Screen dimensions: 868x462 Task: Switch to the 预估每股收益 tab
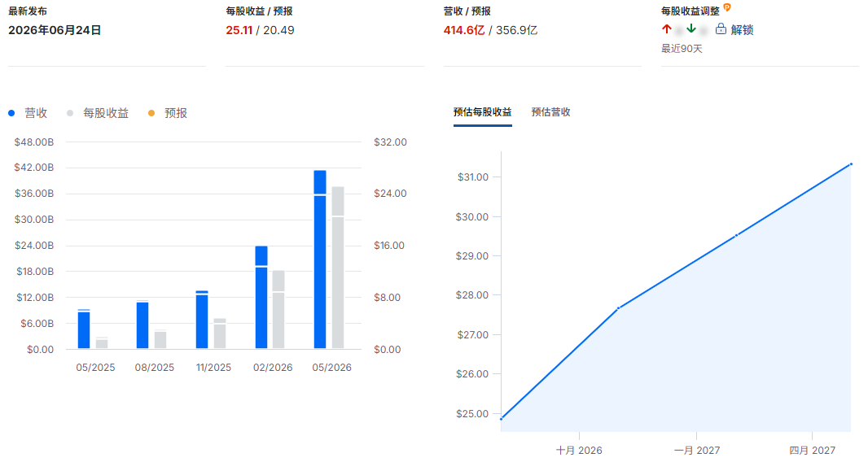click(x=482, y=112)
